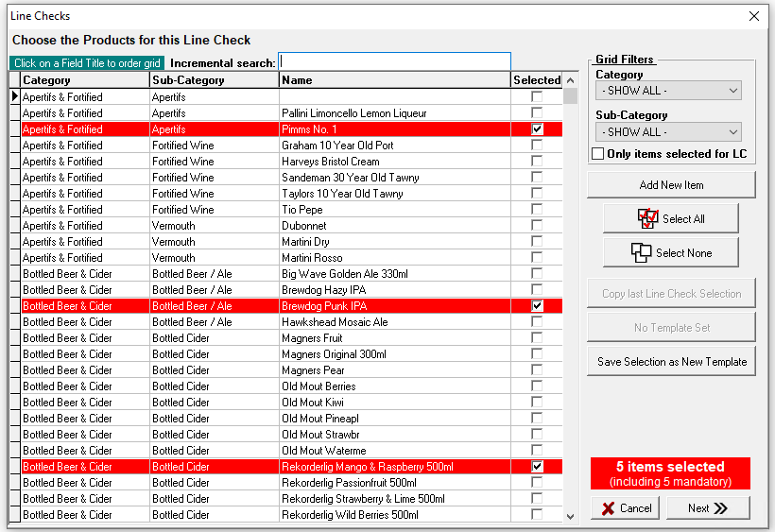
Task: Close the Line Checks window
Action: tap(753, 16)
